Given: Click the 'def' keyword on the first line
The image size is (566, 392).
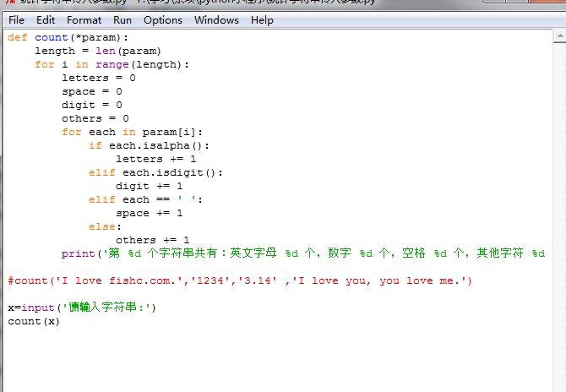Looking at the screenshot, I should coord(18,37).
